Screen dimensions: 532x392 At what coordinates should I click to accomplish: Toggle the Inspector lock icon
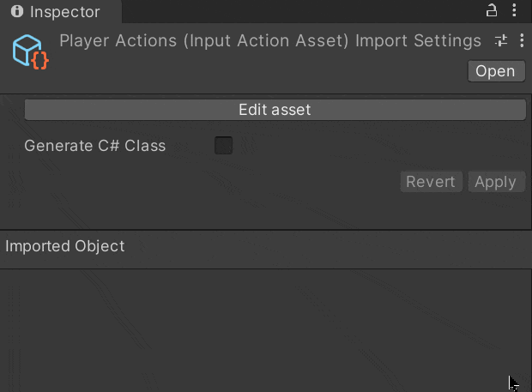pos(492,11)
